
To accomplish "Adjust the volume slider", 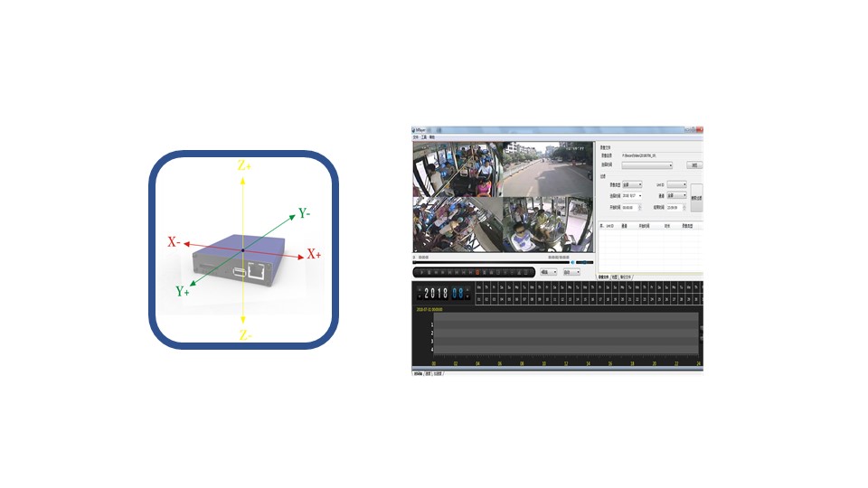I will (x=584, y=262).
